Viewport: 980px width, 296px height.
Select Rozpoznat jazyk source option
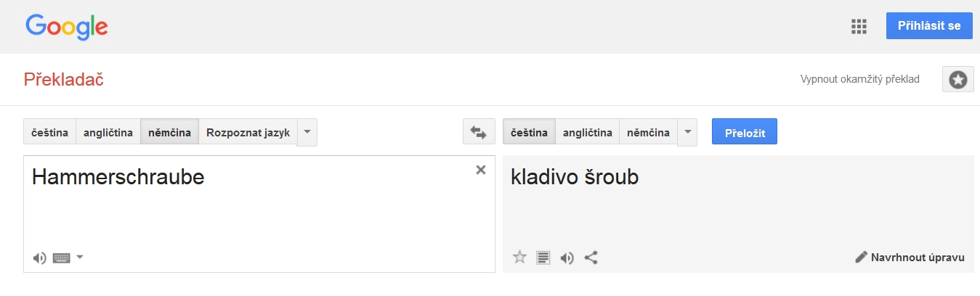[248, 133]
